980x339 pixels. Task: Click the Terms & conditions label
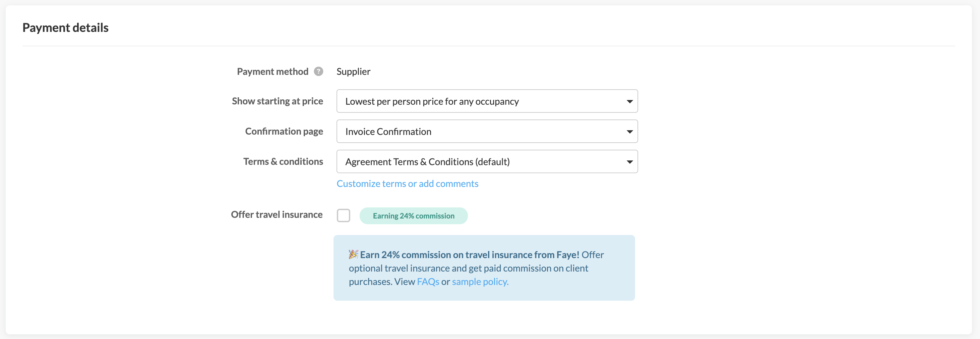click(x=283, y=161)
